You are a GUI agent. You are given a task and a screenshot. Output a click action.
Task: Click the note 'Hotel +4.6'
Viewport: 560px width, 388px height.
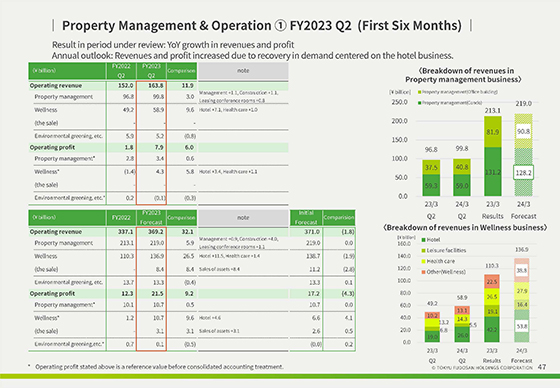210,318
